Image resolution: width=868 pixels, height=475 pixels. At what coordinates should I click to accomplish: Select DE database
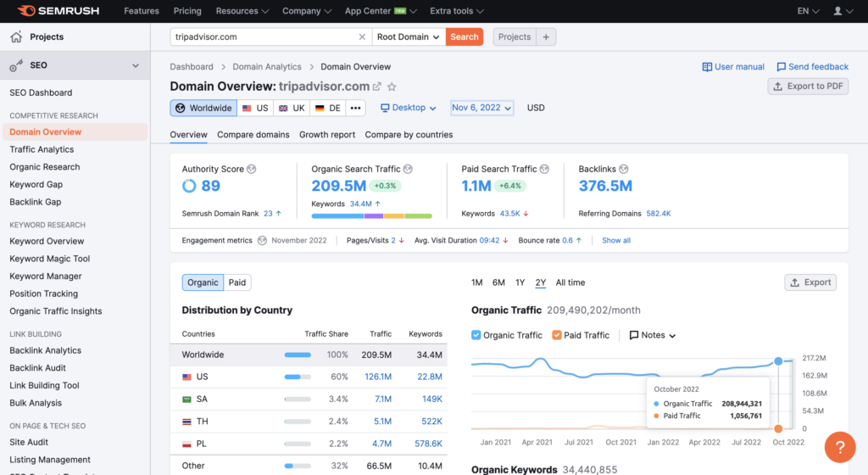[x=328, y=108]
